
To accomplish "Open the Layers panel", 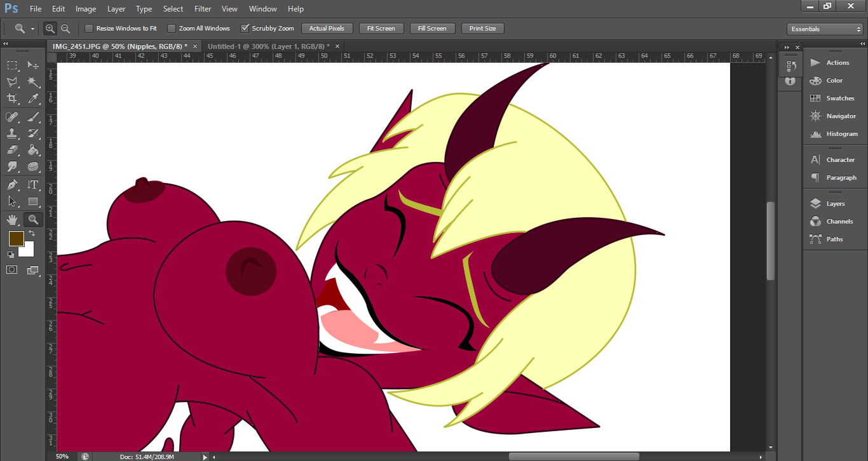I will [x=835, y=204].
